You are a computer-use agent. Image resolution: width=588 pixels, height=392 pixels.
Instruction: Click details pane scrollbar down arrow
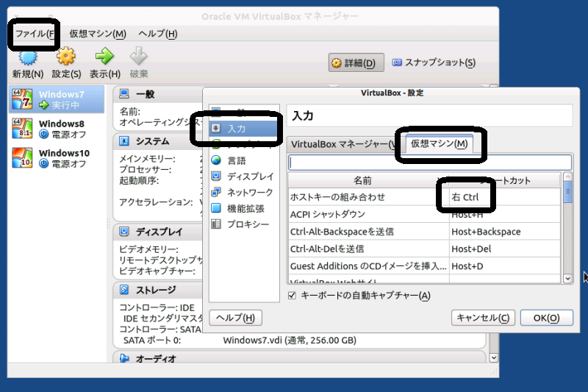click(x=494, y=358)
